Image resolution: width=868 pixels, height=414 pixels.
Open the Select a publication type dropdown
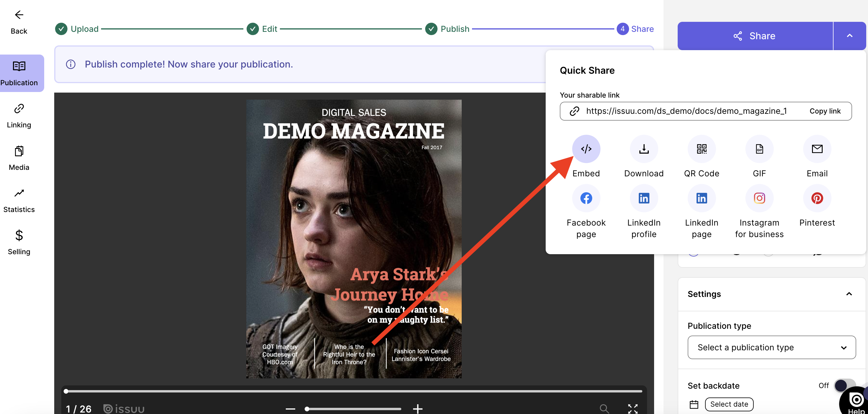click(x=771, y=347)
